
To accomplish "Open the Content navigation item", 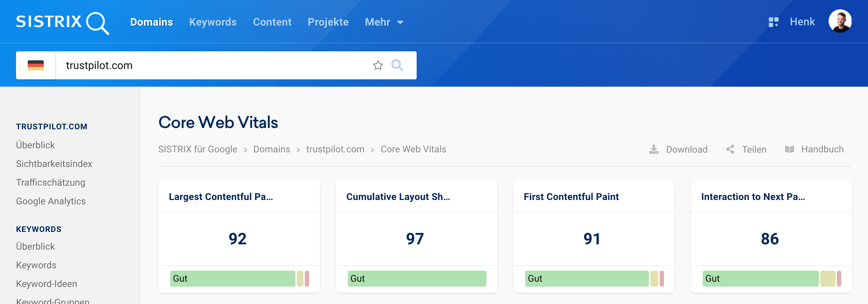I will click(272, 22).
